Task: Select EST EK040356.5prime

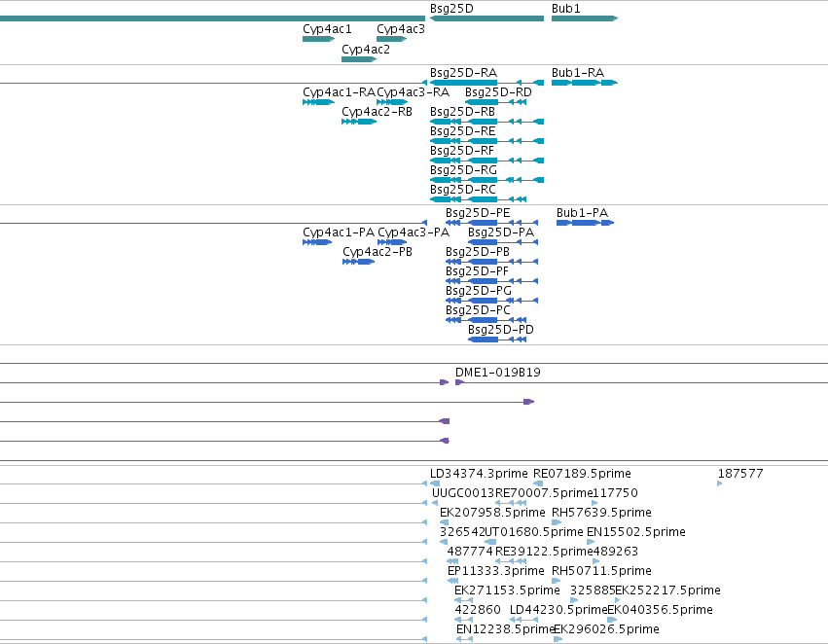Action: coord(613,621)
